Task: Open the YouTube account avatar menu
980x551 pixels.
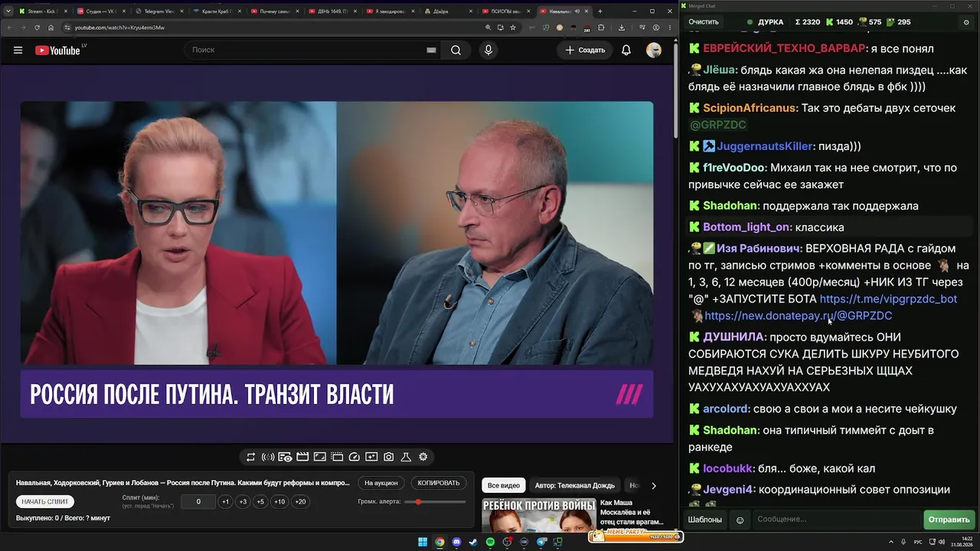Action: pos(654,50)
